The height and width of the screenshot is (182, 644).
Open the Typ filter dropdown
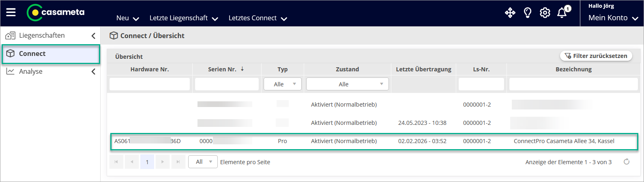(282, 84)
